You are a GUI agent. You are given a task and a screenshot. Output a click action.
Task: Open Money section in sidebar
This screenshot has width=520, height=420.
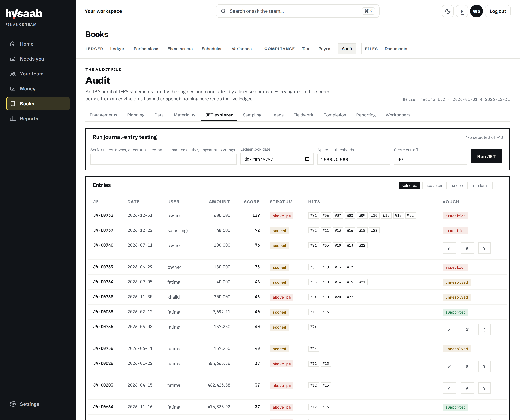(x=38, y=89)
